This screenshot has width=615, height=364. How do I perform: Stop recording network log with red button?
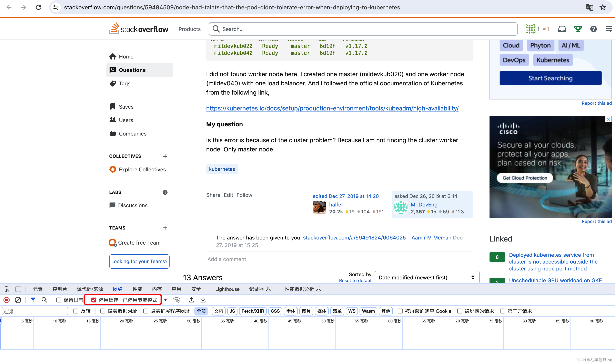[x=7, y=300]
